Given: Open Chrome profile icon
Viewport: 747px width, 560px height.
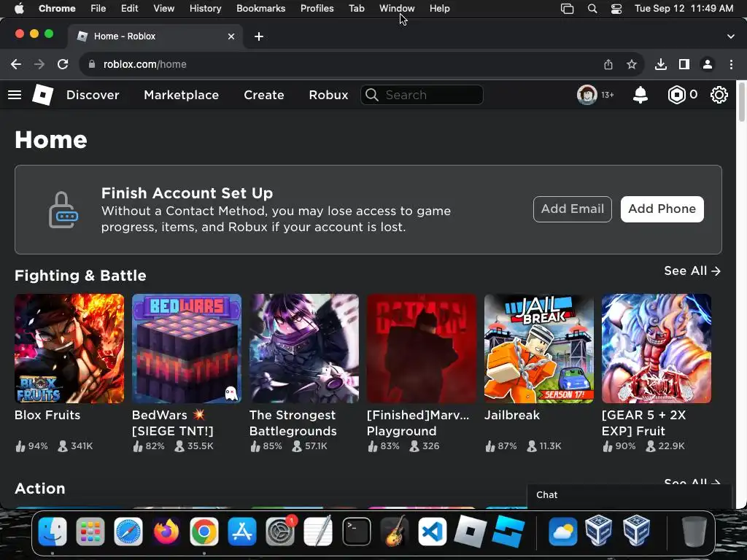Looking at the screenshot, I should (x=708, y=64).
